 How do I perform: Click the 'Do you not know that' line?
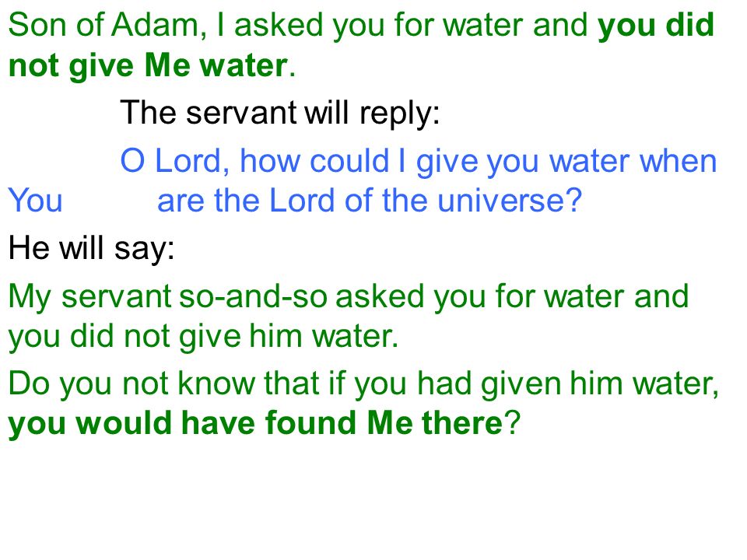coord(363,383)
